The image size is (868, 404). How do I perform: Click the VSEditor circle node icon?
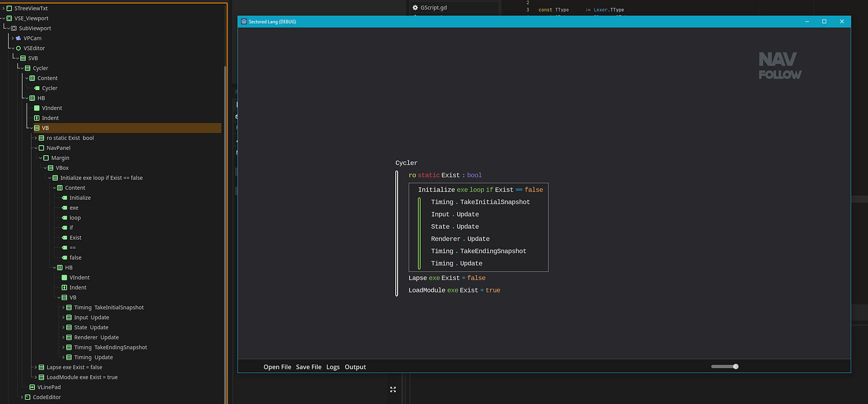(18, 48)
